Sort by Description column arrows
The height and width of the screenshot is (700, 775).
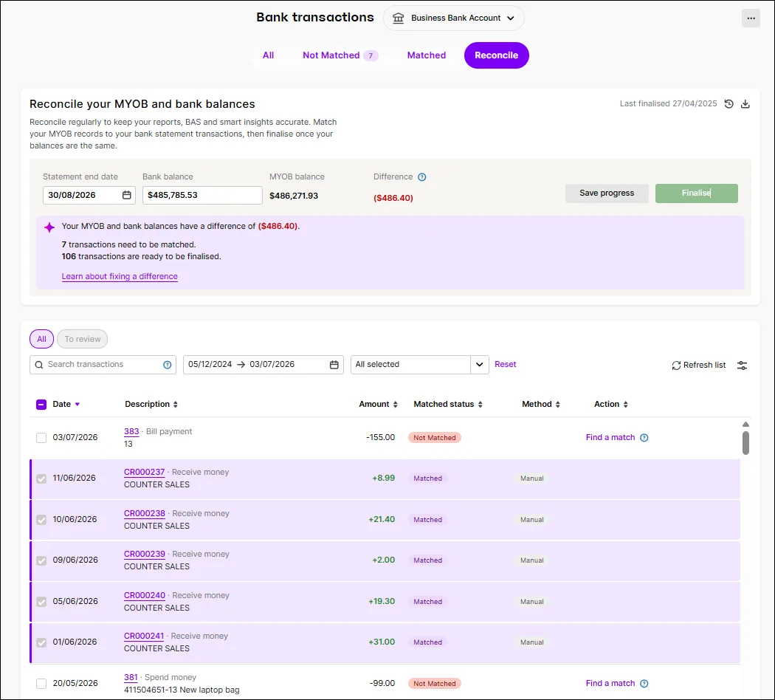click(176, 405)
